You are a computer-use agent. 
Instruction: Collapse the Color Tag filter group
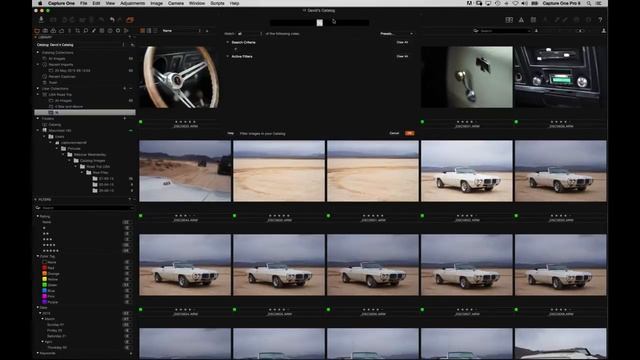pos(38,256)
